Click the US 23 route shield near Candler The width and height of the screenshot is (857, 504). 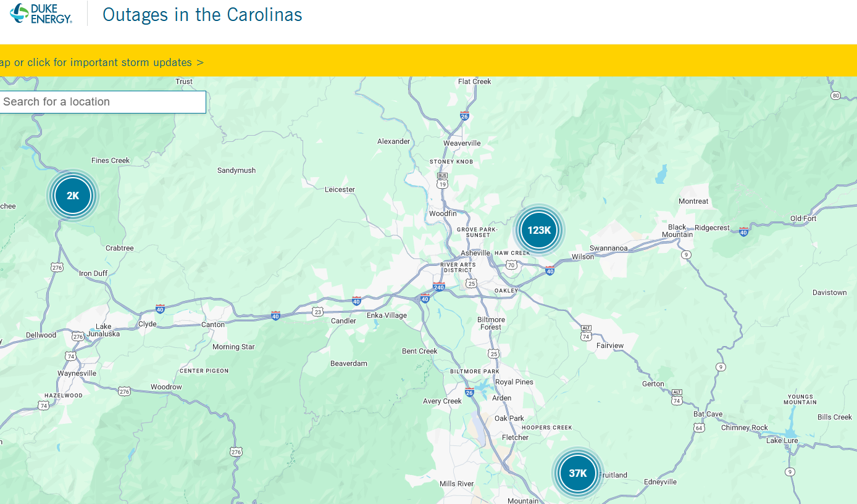(x=317, y=312)
